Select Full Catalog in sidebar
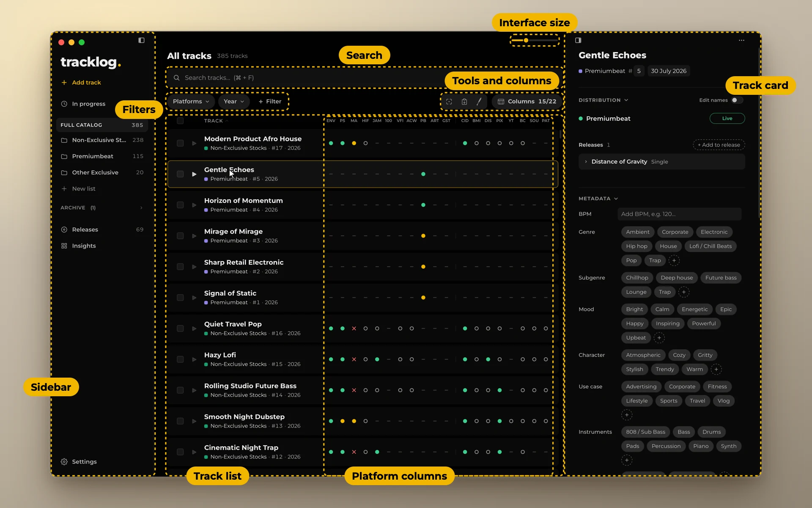 [x=102, y=125]
